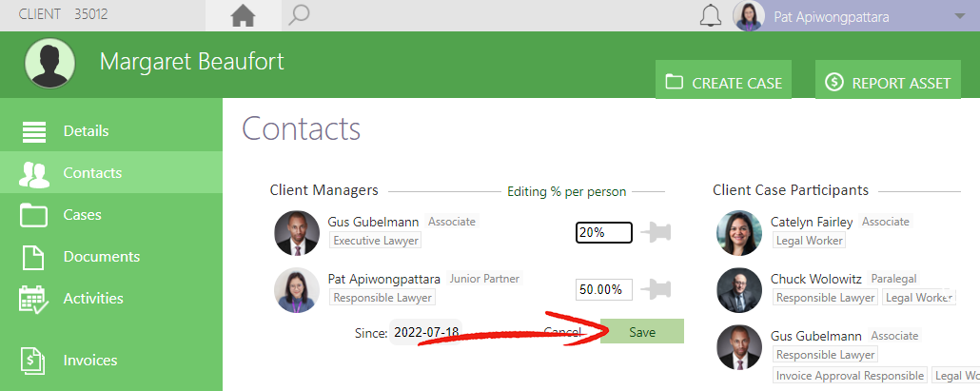Click the Contacts people icon
This screenshot has height=391, width=980.
(x=34, y=174)
